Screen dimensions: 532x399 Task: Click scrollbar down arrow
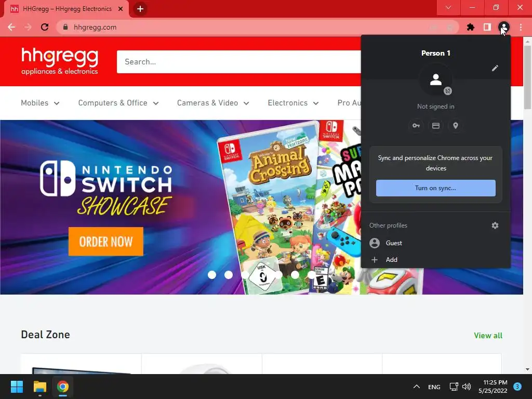527,369
